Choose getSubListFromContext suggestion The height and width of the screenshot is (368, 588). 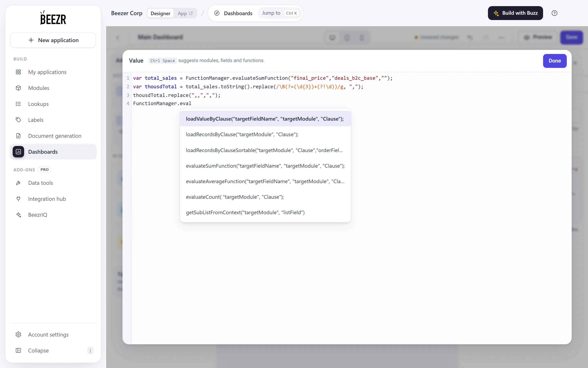pos(265,212)
